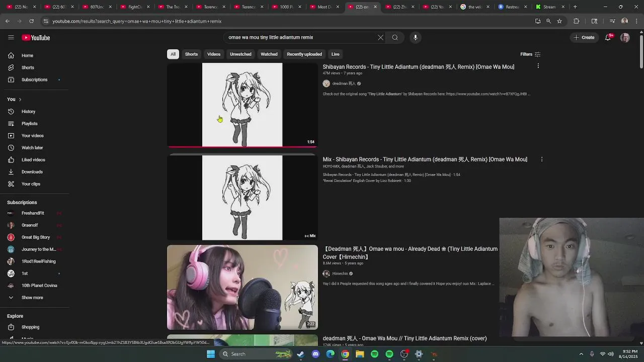Select the Shorts filter chip
Image resolution: width=644 pixels, height=362 pixels.
pos(191,54)
